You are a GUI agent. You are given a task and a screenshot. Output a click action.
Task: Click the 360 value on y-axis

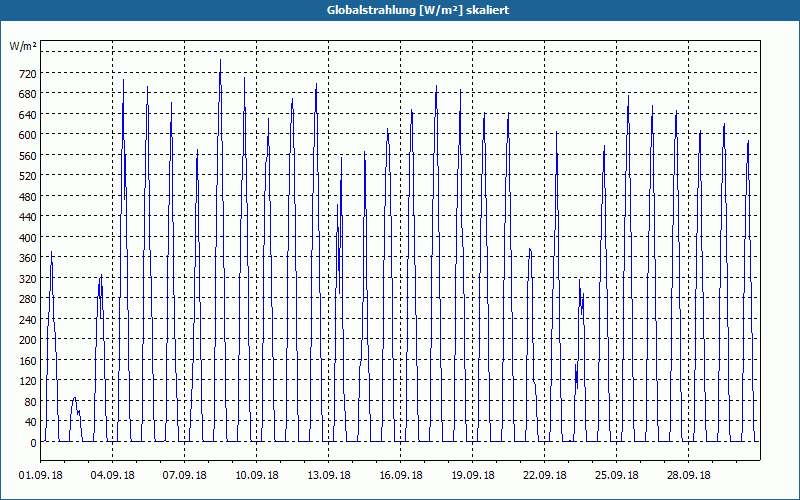click(28, 258)
